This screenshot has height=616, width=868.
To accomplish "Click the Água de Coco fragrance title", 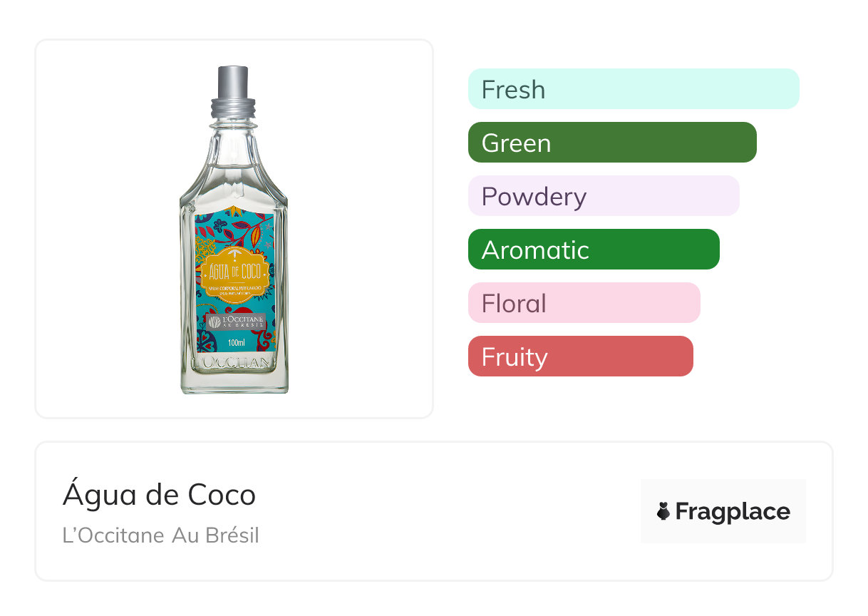I will coord(159,495).
